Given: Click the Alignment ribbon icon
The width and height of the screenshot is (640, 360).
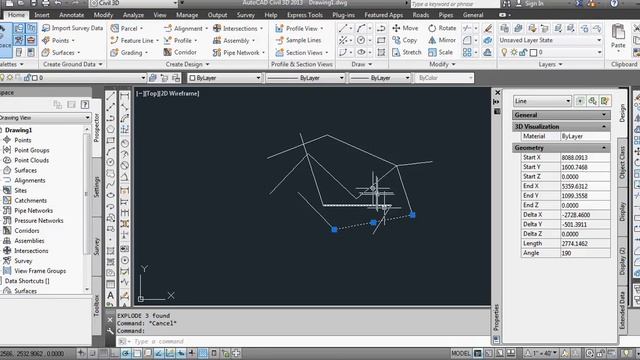Looking at the screenshot, I should click(168, 28).
